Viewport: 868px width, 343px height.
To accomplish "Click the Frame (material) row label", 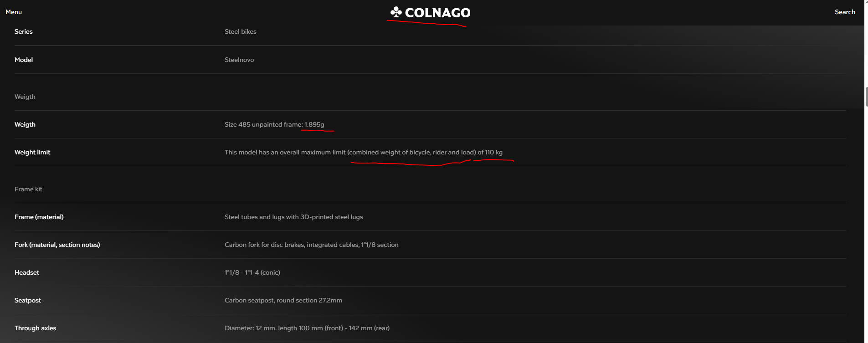I will (39, 217).
